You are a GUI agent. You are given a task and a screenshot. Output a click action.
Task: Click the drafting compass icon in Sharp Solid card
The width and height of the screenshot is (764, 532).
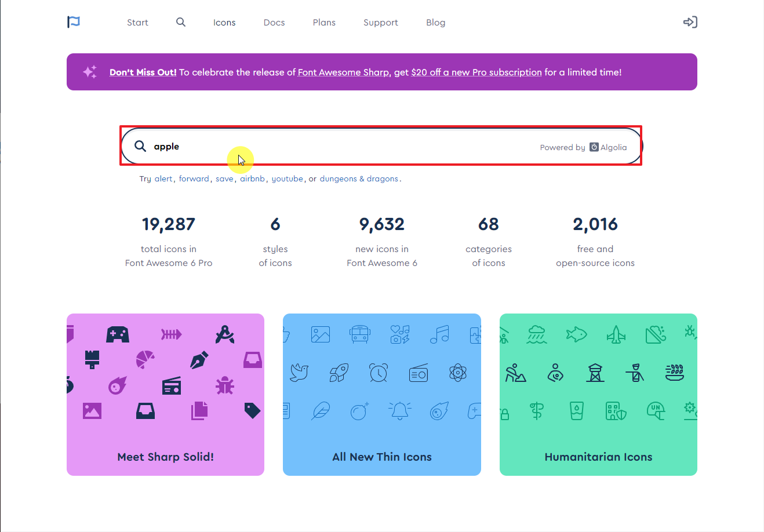click(224, 334)
